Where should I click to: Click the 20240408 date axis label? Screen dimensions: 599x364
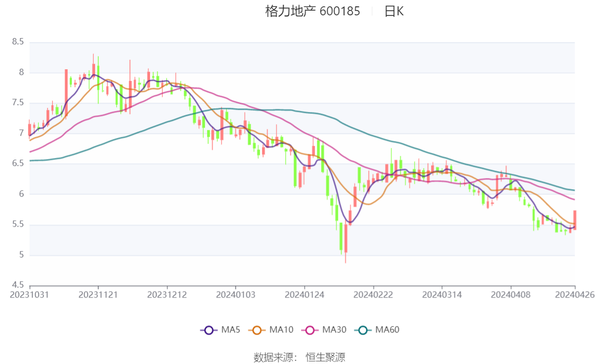click(x=511, y=295)
